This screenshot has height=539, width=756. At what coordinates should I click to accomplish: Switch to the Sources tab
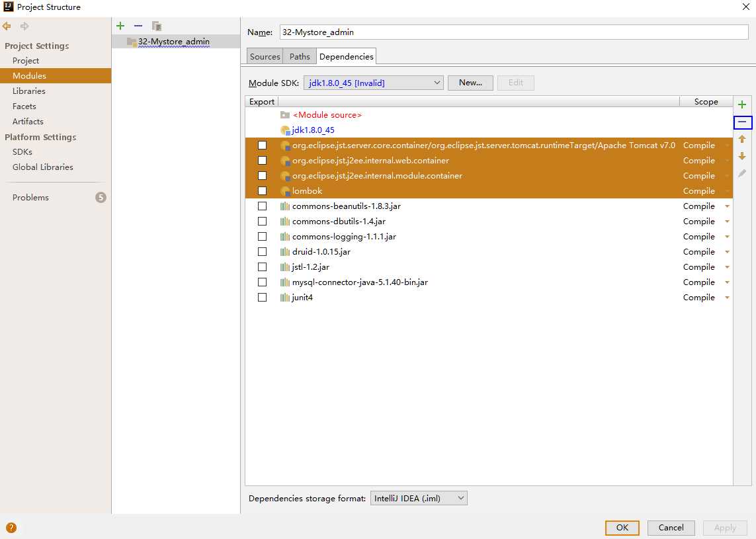265,56
